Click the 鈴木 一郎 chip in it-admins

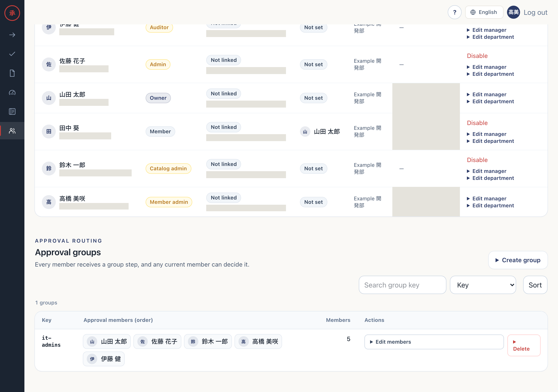point(208,341)
